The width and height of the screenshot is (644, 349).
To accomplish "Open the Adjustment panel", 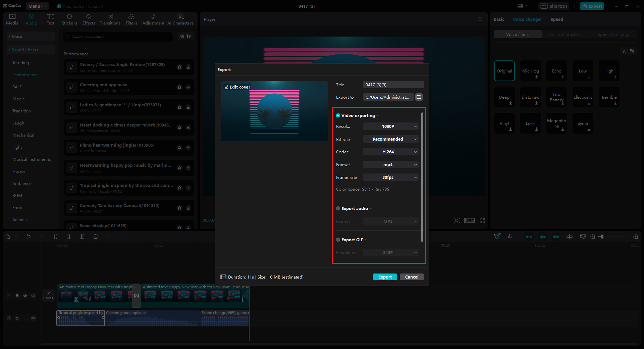I will [x=153, y=19].
